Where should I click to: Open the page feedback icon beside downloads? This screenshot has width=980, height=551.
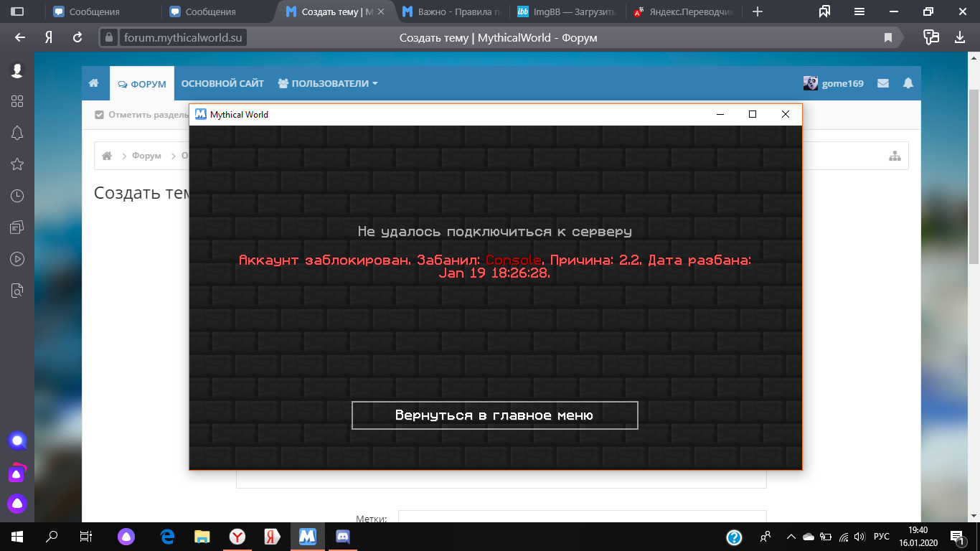click(931, 37)
